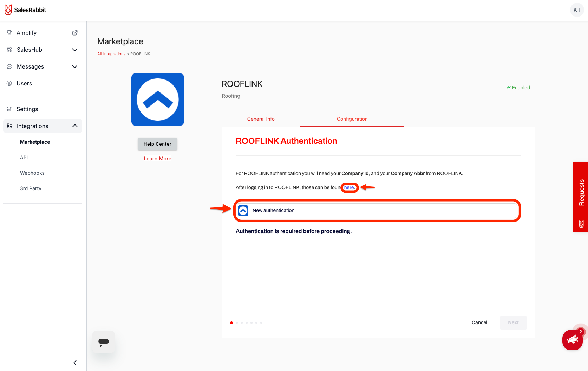Open the KT user avatar menu
This screenshot has width=588, height=371.
point(577,10)
